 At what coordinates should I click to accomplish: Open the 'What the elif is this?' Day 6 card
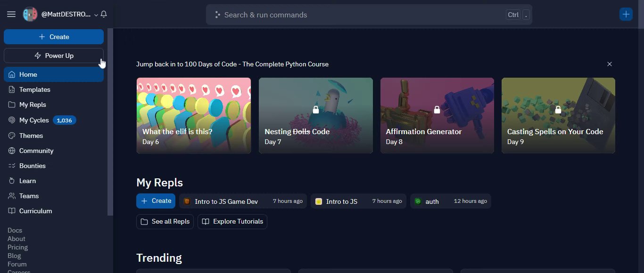[x=194, y=115]
